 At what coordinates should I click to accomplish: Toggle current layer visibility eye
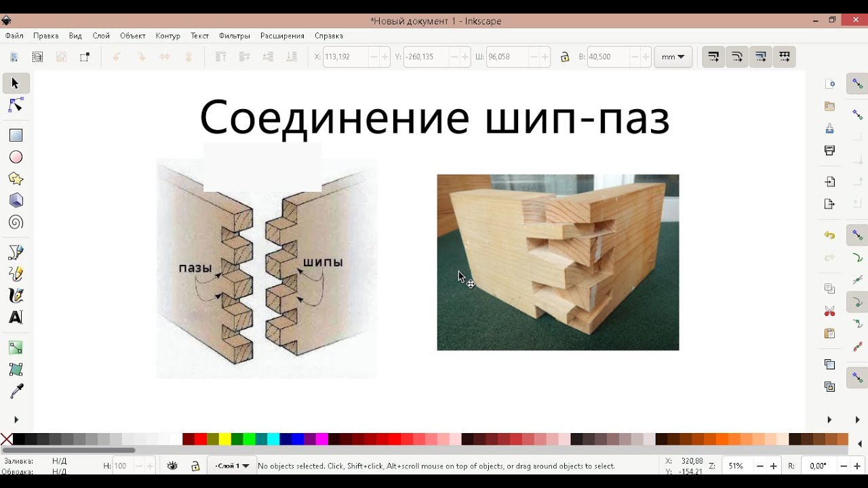pos(172,466)
